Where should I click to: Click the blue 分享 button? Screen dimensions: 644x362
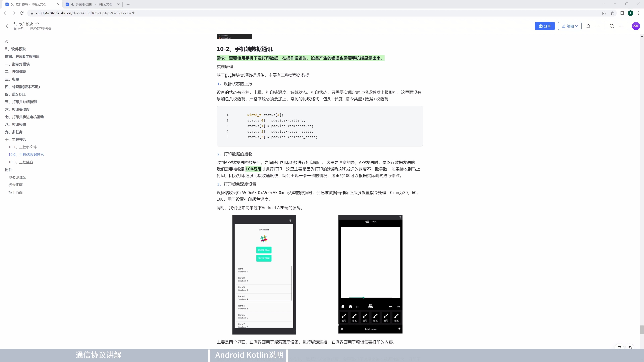pos(545,26)
